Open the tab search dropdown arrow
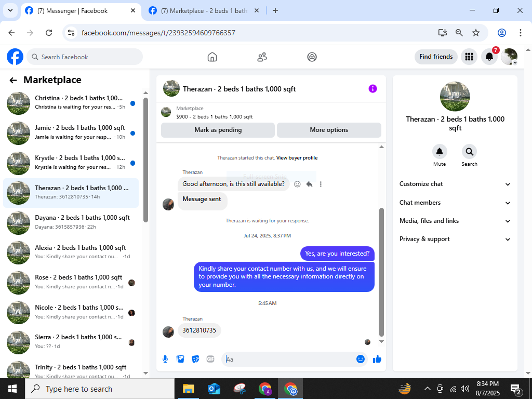532x399 pixels. pyautogui.click(x=10, y=10)
